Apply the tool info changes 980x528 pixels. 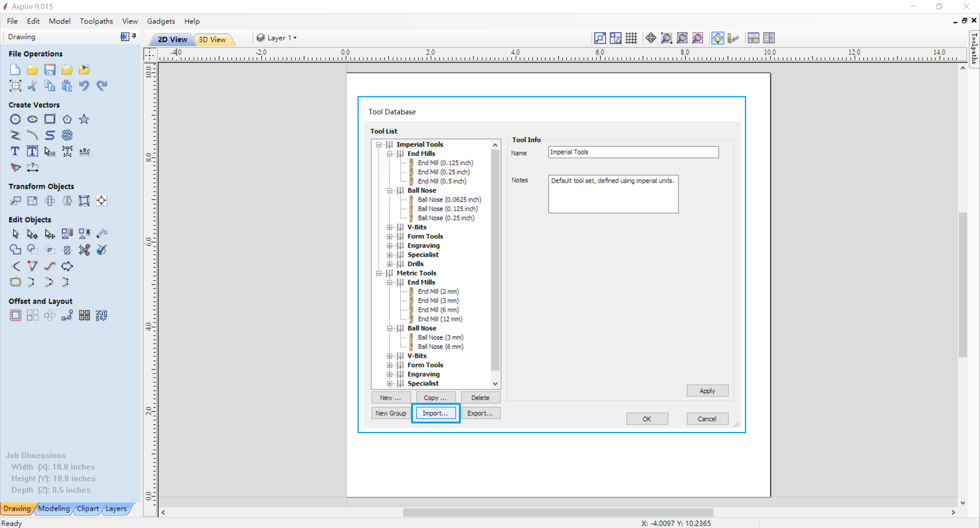coord(707,390)
